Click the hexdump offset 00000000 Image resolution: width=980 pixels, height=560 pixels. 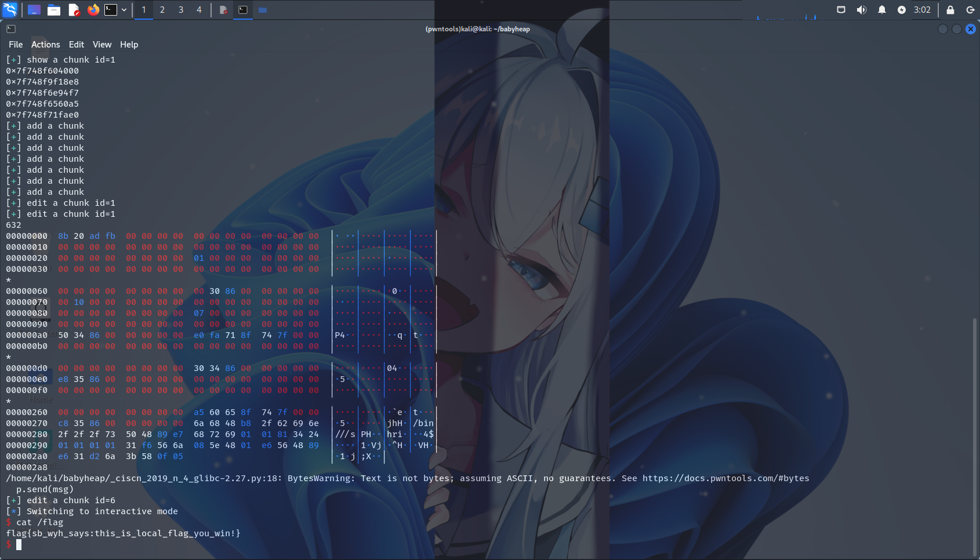pos(27,236)
